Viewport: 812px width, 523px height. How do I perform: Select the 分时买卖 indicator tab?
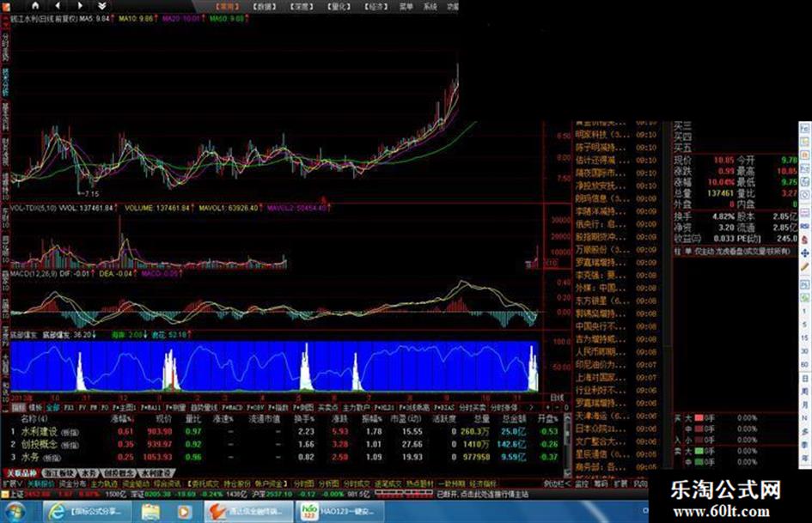pyautogui.click(x=472, y=408)
